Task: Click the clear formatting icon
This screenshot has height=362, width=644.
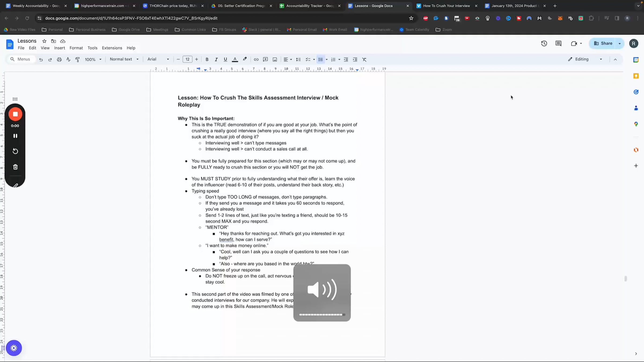Action: (364, 60)
